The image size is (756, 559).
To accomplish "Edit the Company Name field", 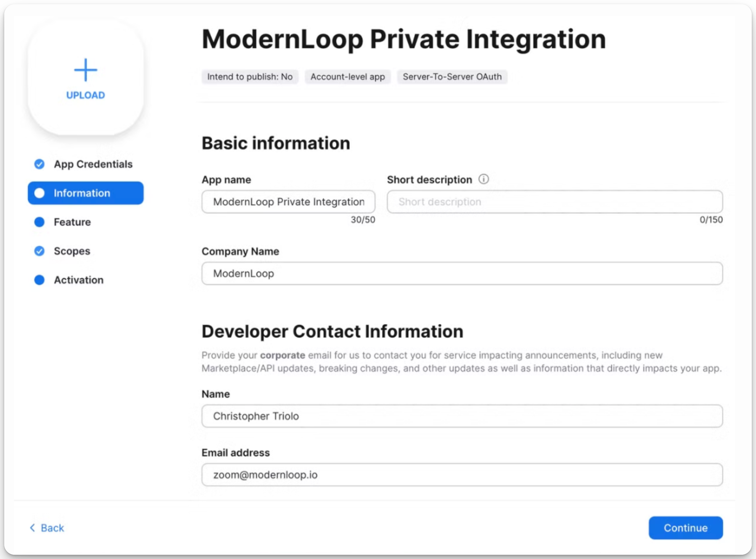I will tap(462, 273).
